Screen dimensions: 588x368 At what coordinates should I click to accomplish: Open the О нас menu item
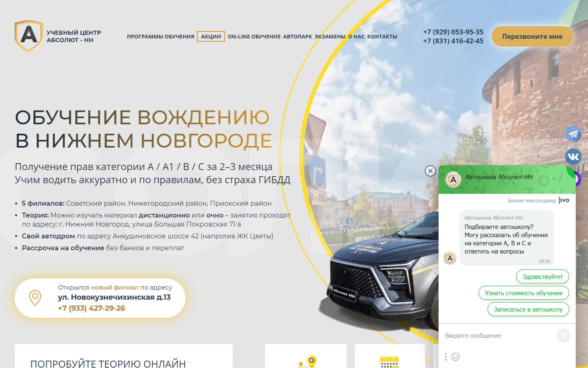356,36
